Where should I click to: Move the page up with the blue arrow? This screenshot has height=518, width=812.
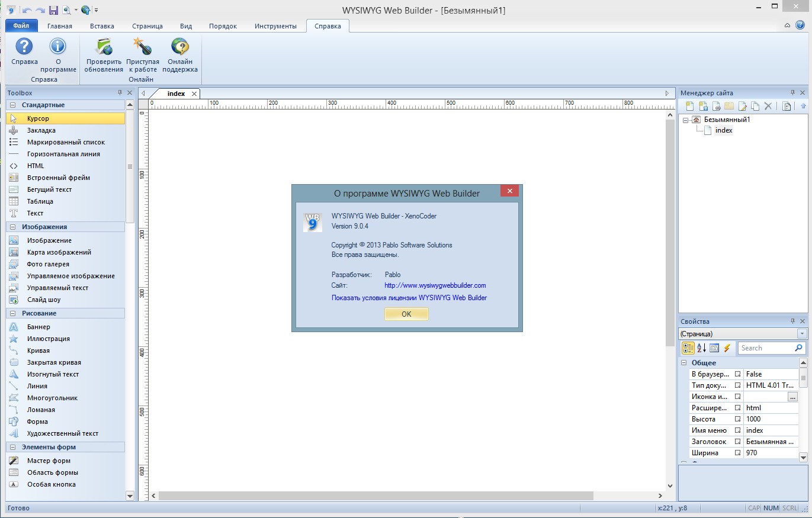803,106
